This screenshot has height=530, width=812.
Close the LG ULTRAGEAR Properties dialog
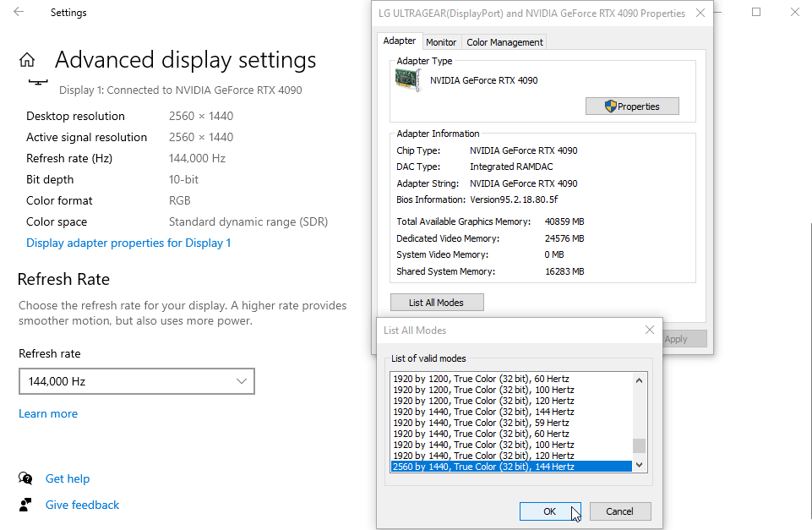click(x=700, y=13)
